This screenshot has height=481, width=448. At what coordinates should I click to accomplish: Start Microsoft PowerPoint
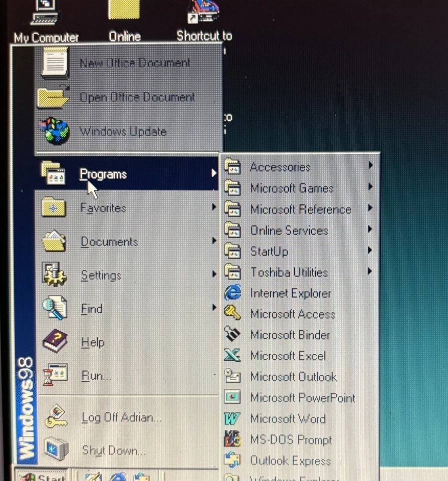point(301,398)
